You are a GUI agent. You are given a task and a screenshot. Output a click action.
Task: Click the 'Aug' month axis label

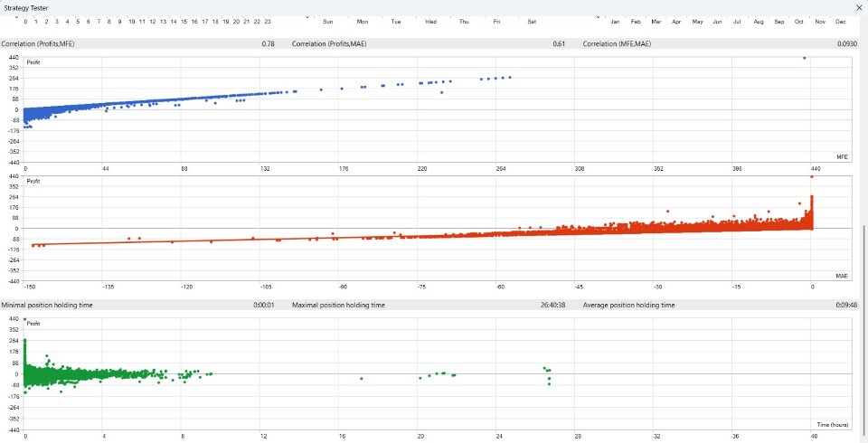coord(759,22)
